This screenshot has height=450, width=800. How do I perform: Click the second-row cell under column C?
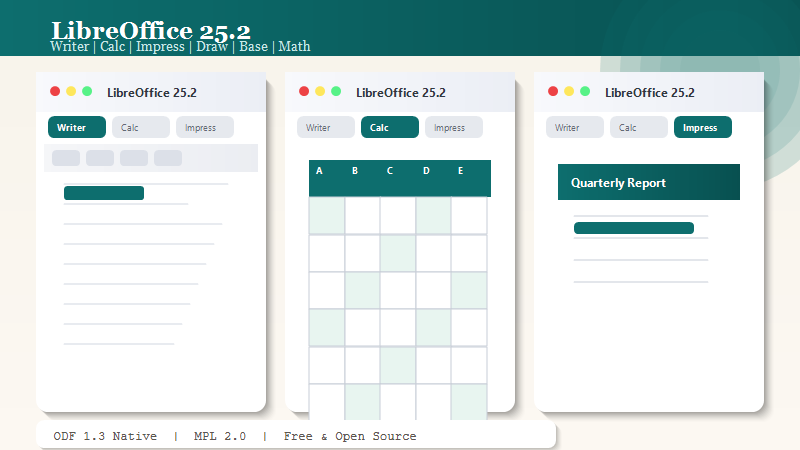398,253
